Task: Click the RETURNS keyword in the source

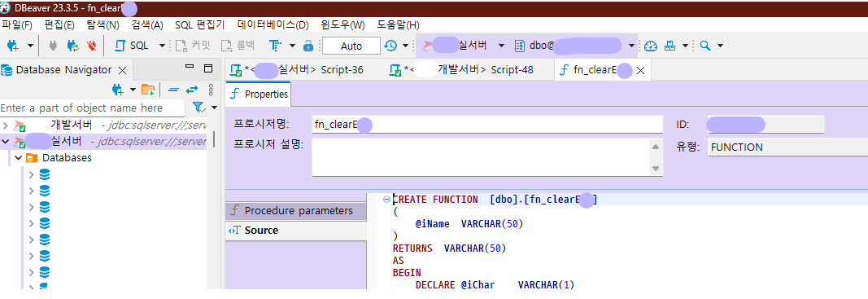Action: tap(412, 248)
